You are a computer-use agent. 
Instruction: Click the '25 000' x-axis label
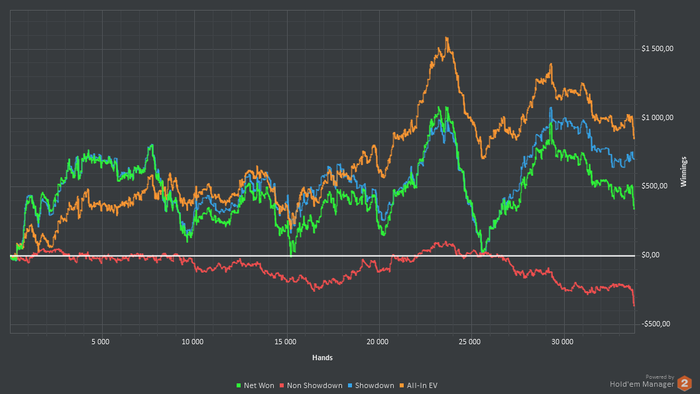[x=470, y=342]
